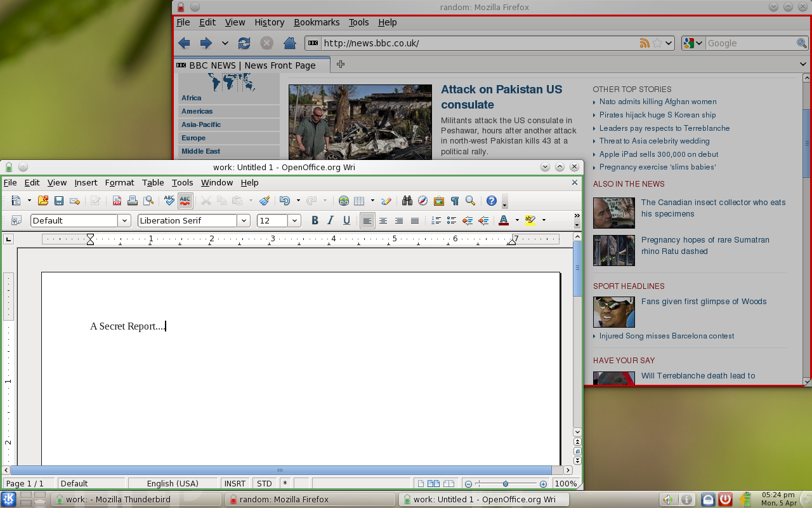Open the KDE application launcher

9,499
